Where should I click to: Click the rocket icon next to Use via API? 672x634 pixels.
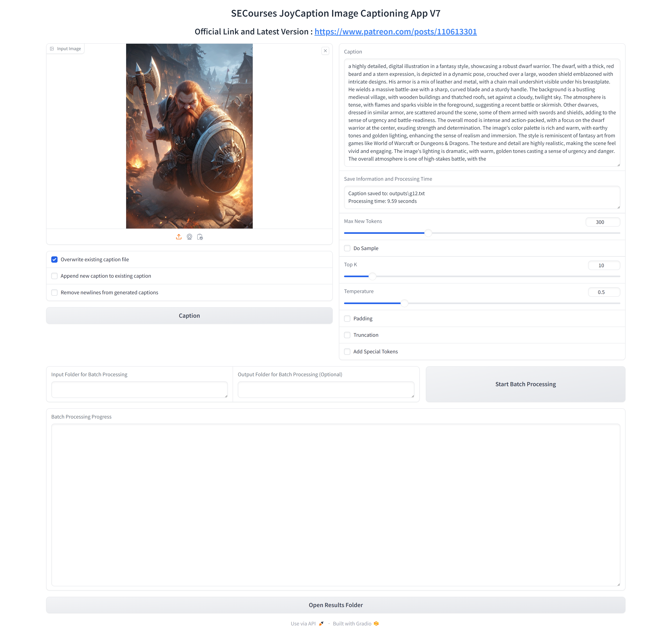(x=321, y=623)
